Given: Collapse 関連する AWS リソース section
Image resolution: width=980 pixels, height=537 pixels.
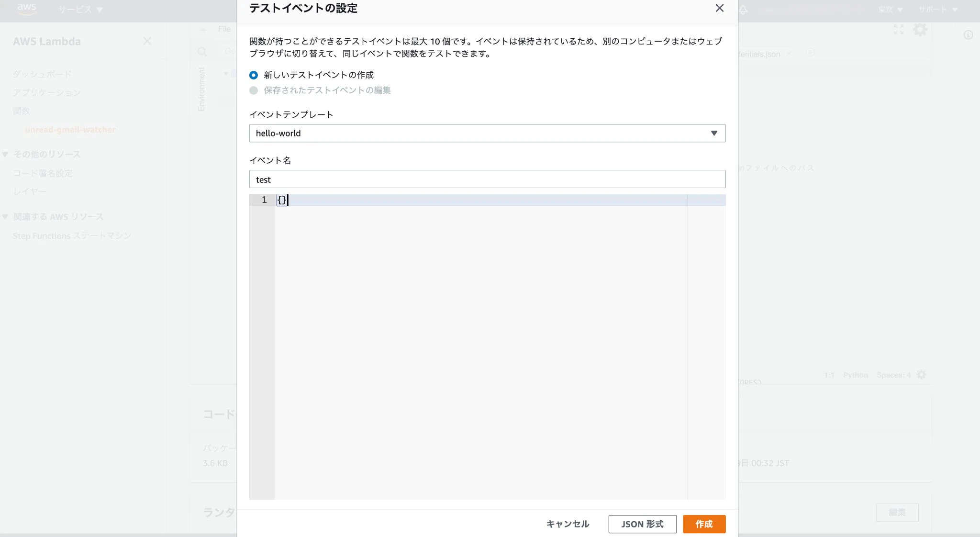Looking at the screenshot, I should coord(5,217).
